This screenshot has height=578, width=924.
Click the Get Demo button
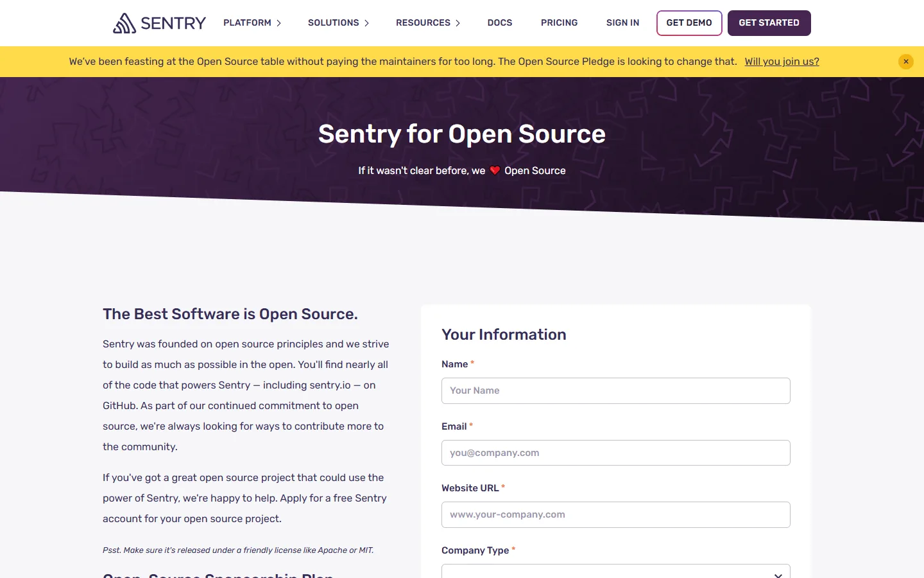(x=689, y=23)
